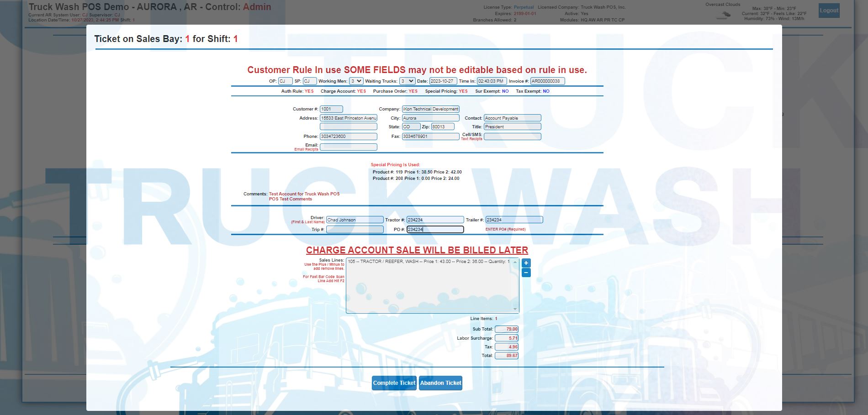Click the first Address line field
868x415 pixels.
(349, 118)
